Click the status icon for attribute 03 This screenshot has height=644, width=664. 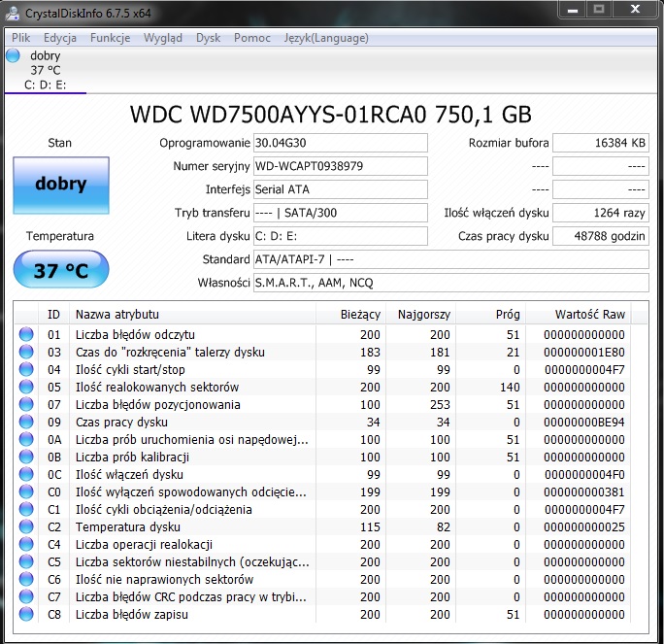pyautogui.click(x=26, y=352)
